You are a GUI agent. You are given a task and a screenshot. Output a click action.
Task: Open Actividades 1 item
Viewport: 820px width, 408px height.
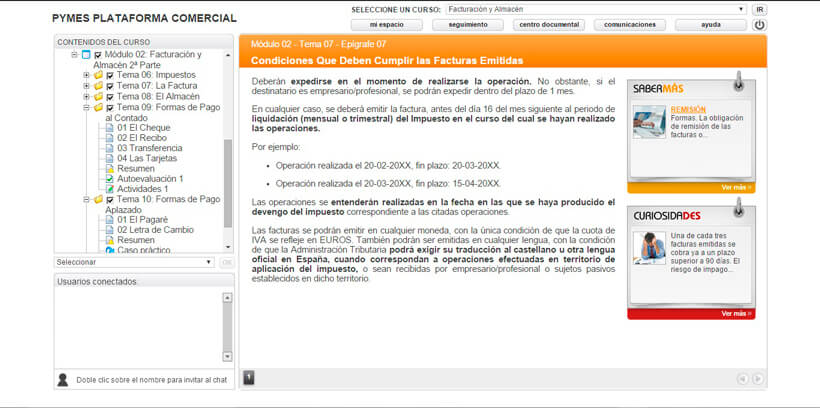143,189
